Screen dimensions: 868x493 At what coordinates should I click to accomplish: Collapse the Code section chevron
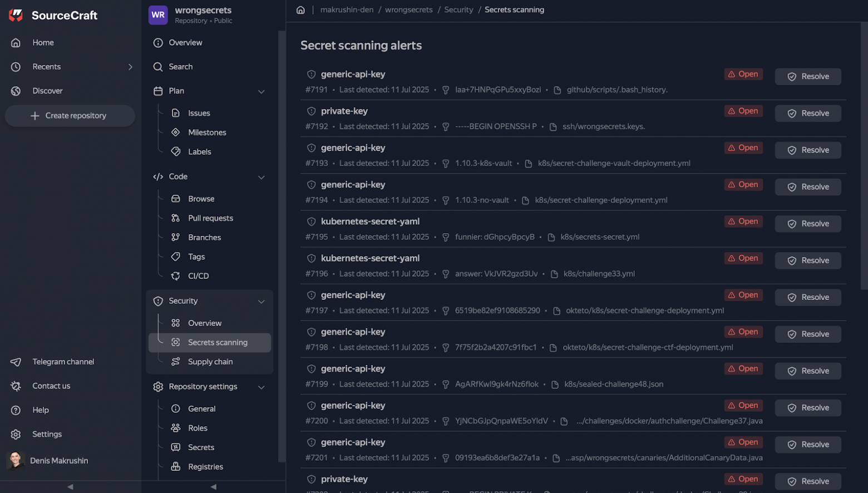tap(261, 177)
